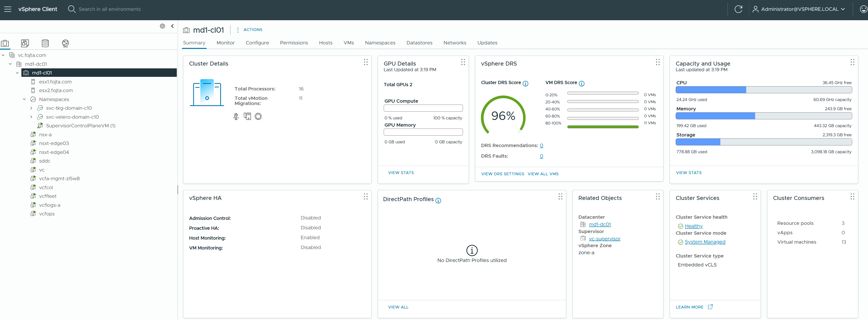Switch to the Configure tab
Viewport: 868px width, 320px height.
tap(257, 43)
